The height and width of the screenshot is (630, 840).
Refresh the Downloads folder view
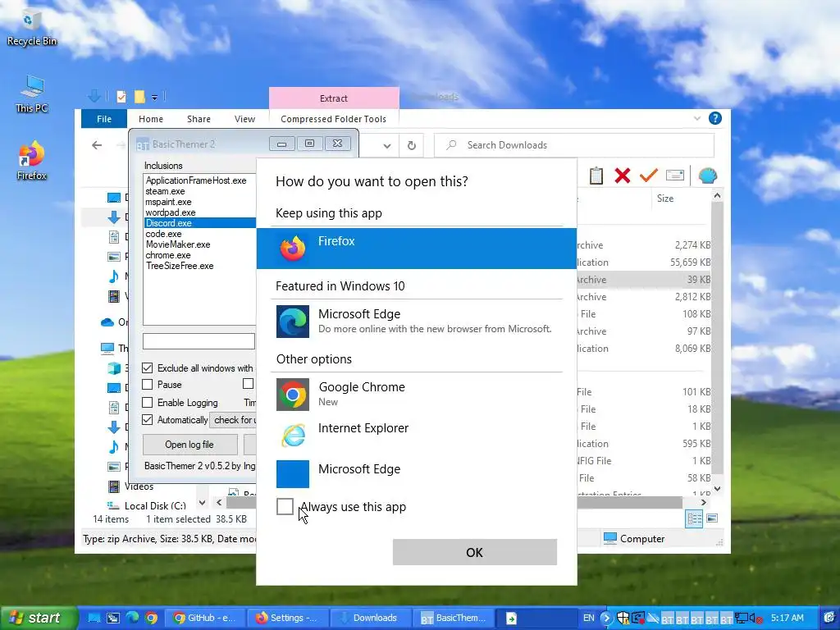[412, 145]
